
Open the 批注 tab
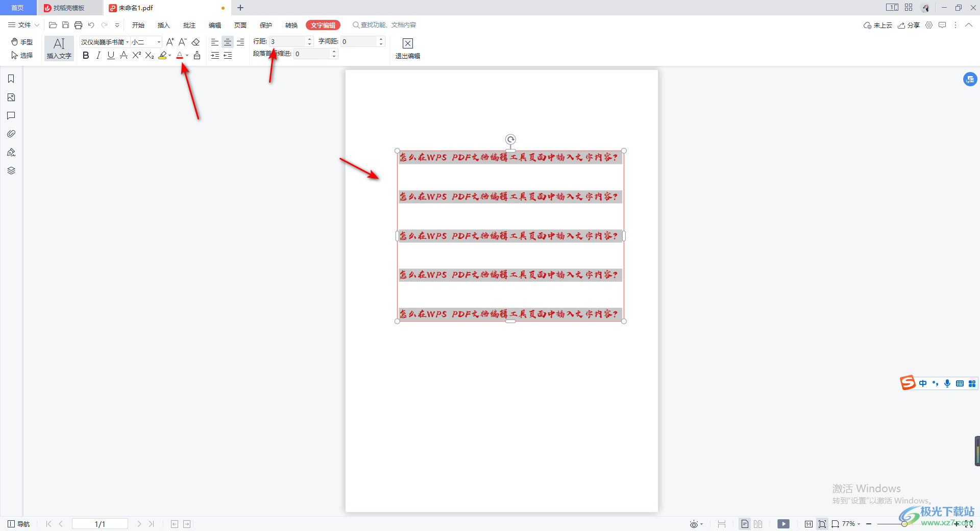coord(189,25)
